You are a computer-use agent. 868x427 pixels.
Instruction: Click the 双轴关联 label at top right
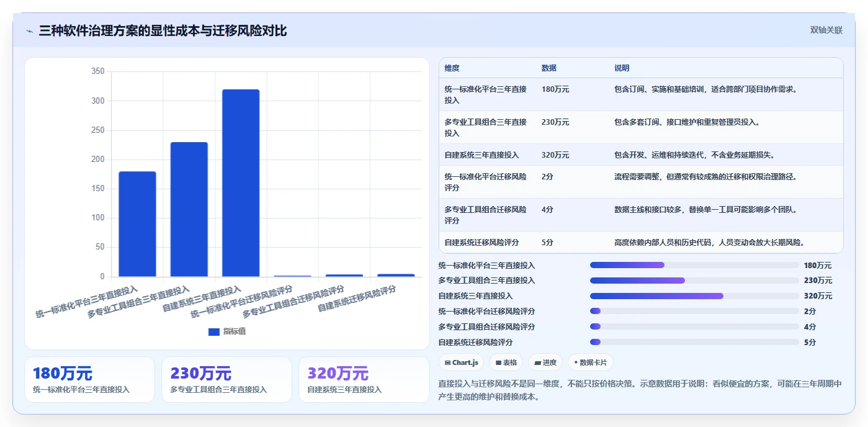[826, 30]
